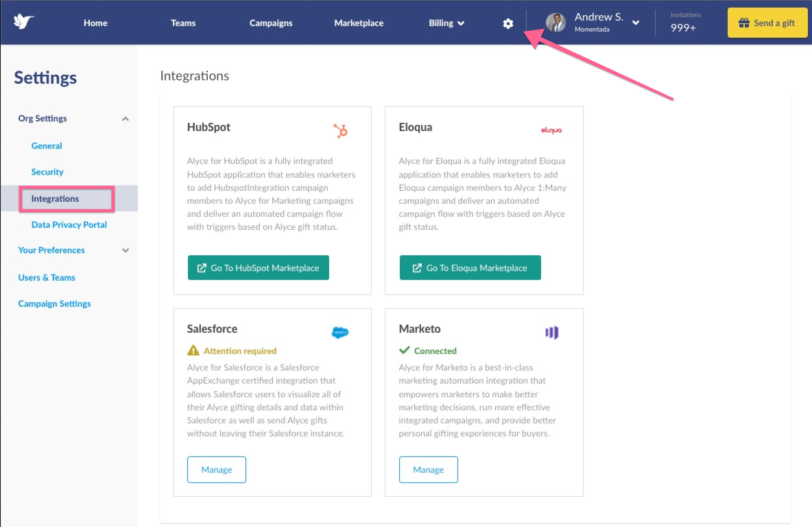Image resolution: width=812 pixels, height=527 pixels.
Task: Click the Attention required status text
Action: coord(240,351)
